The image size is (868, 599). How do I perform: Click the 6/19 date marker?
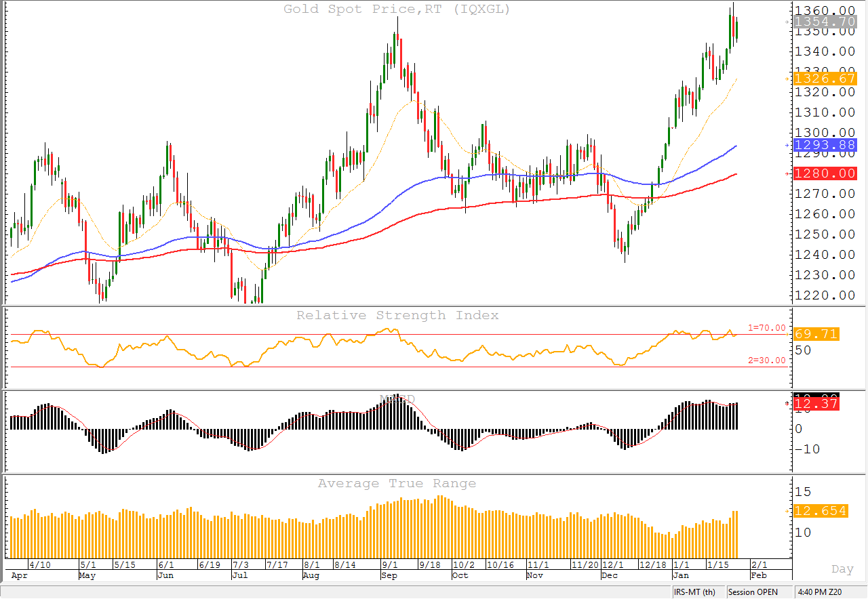[209, 564]
